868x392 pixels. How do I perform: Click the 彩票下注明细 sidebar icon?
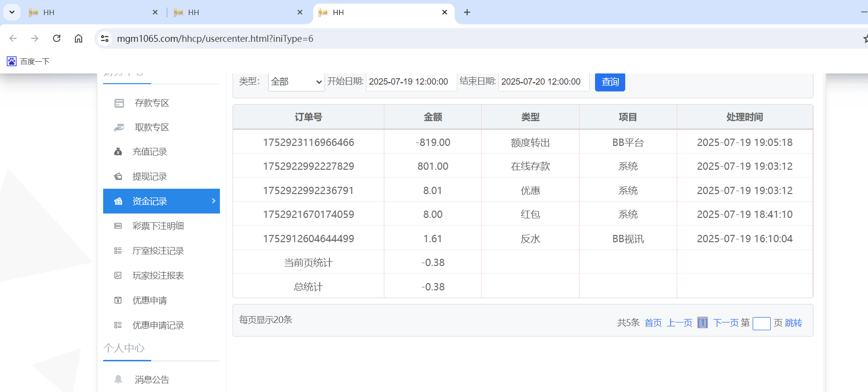point(118,226)
